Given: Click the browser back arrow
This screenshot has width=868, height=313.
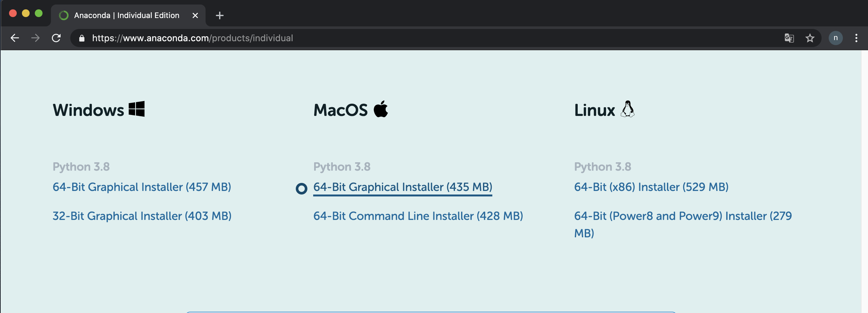Looking at the screenshot, I should pyautogui.click(x=15, y=38).
